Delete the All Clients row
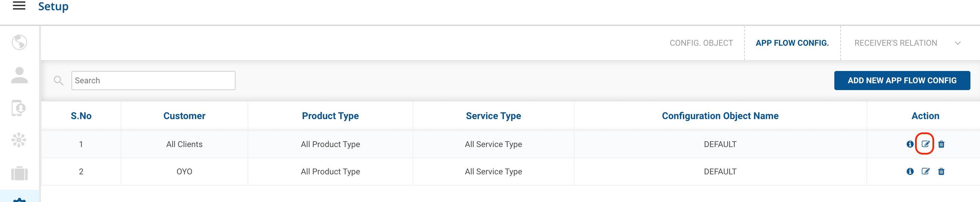 tap(941, 144)
